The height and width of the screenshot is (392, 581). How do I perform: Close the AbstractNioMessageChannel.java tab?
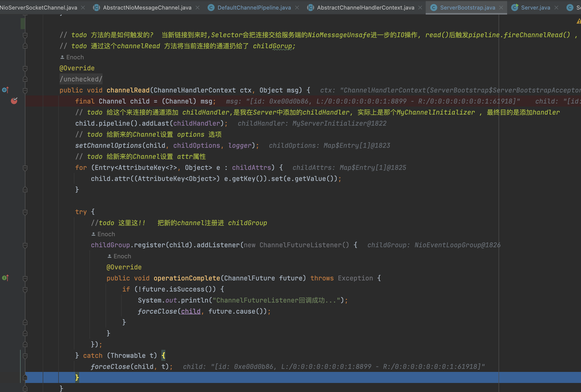click(198, 8)
